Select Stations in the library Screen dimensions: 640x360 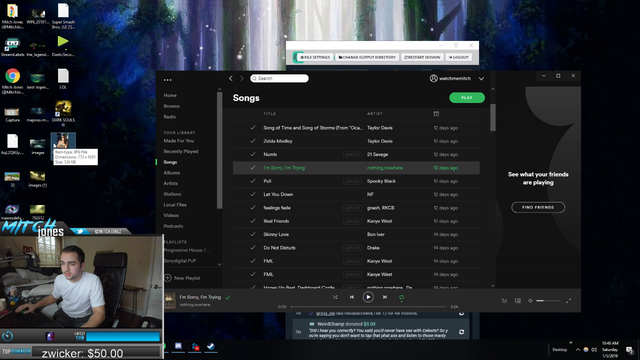click(172, 194)
